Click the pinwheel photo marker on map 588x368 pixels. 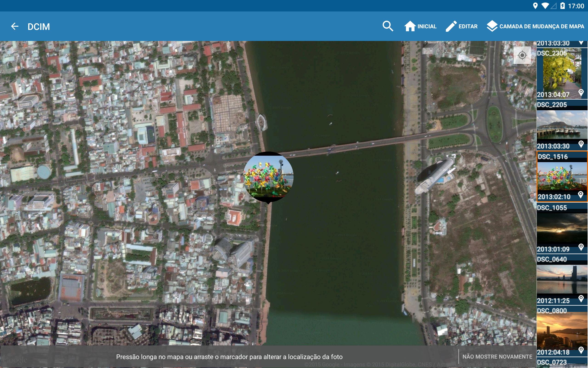coord(268,177)
